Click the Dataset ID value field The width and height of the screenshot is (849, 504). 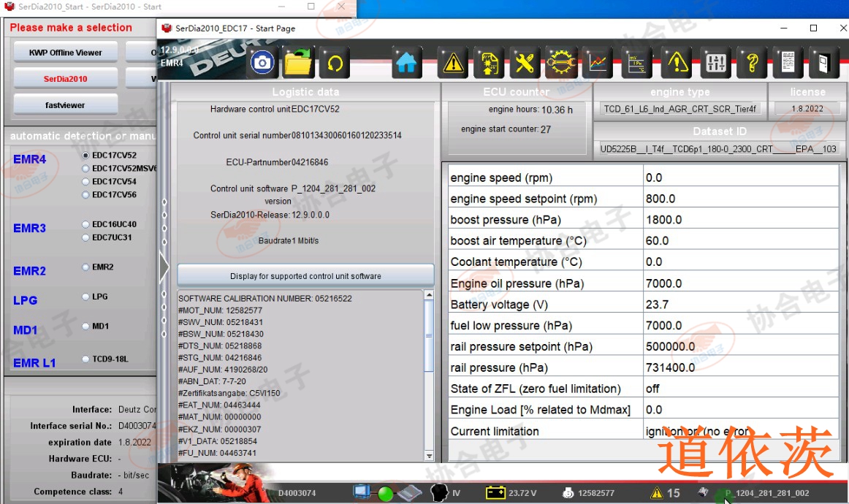pyautogui.click(x=718, y=149)
